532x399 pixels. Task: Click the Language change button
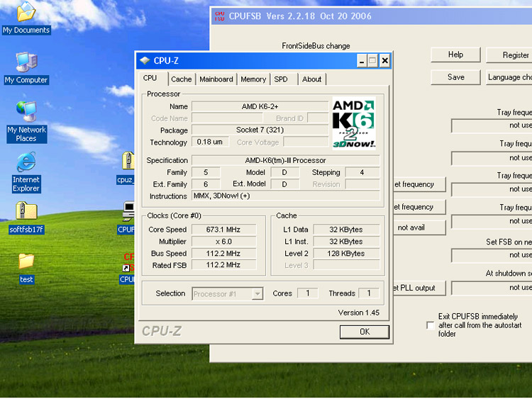[x=509, y=77]
